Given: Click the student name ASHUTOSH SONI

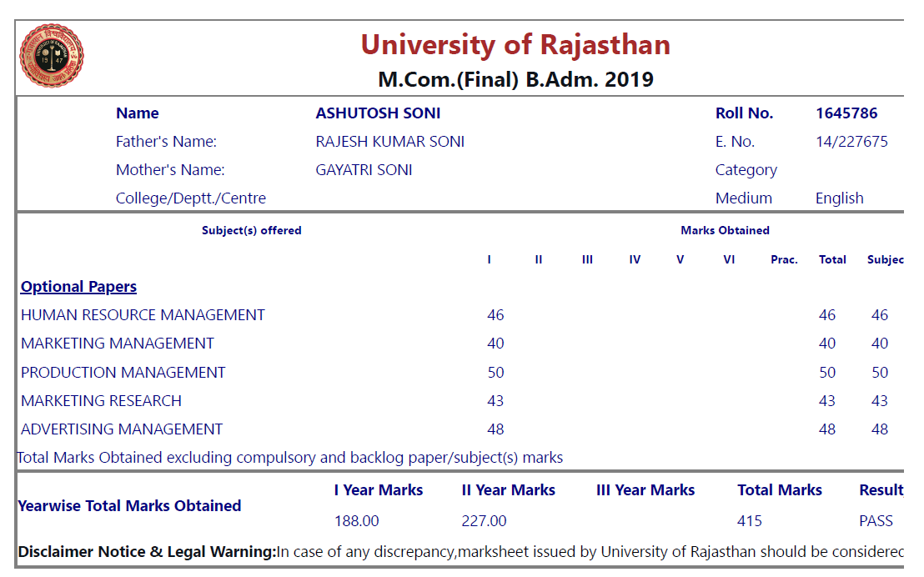Looking at the screenshot, I should coord(378,113).
